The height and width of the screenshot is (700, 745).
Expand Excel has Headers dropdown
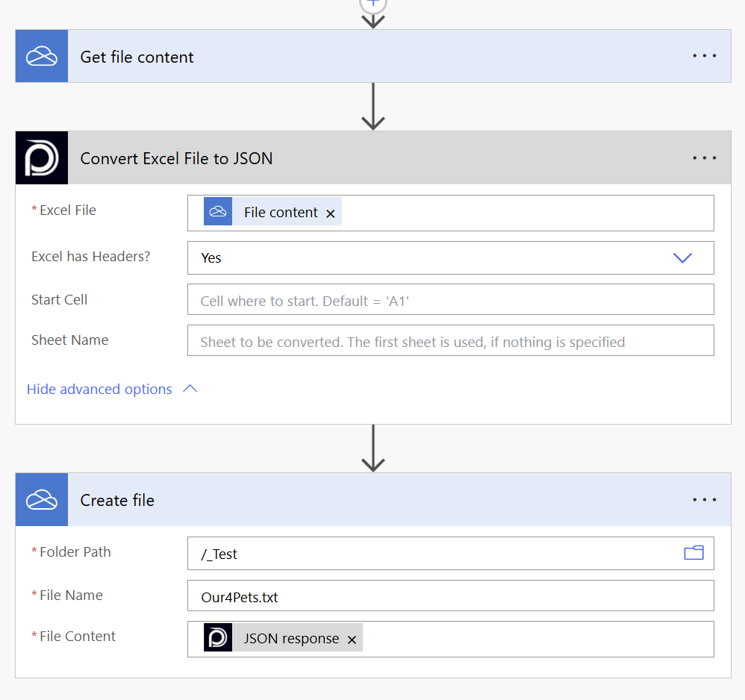coord(682,257)
